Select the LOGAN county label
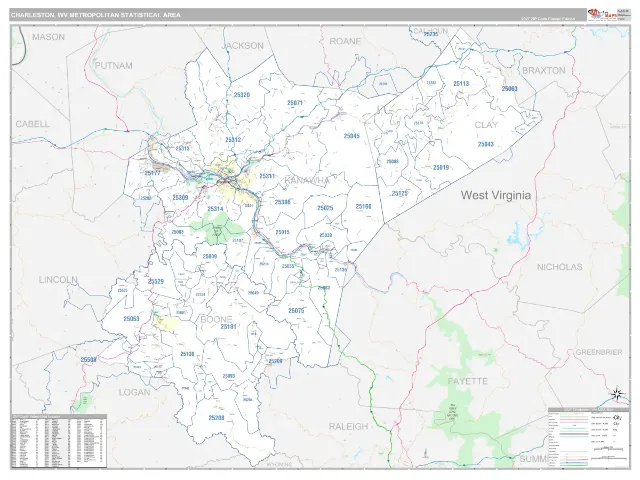 pos(134,393)
